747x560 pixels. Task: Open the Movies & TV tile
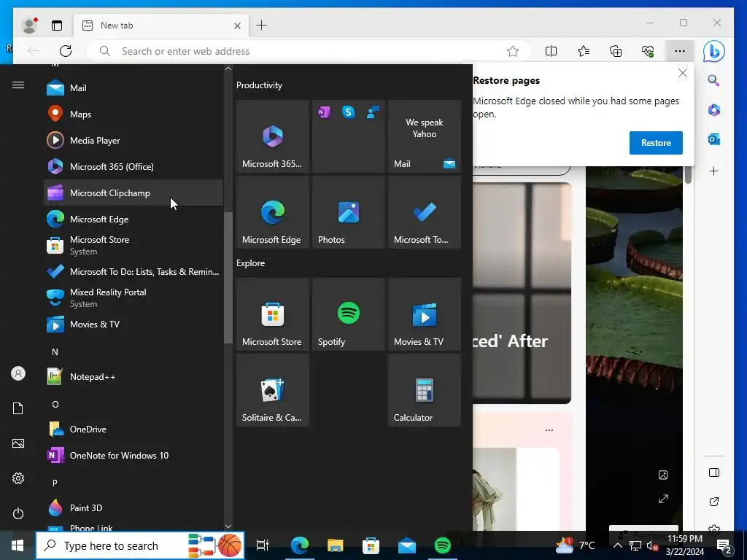click(x=425, y=314)
